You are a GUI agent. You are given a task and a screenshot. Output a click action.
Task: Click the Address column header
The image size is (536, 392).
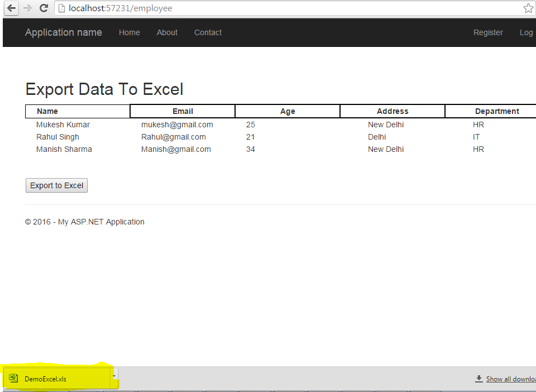(393, 111)
